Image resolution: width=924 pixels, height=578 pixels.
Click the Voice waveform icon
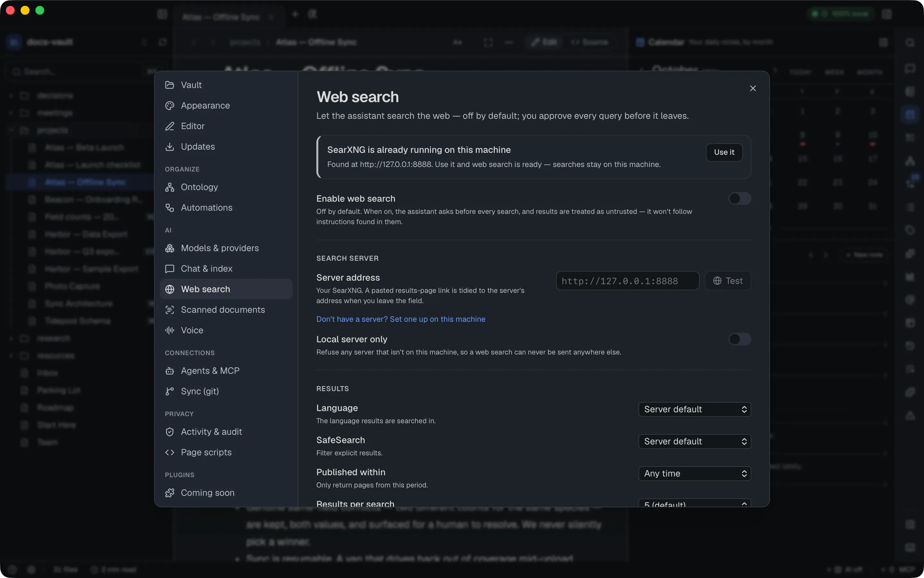click(169, 330)
